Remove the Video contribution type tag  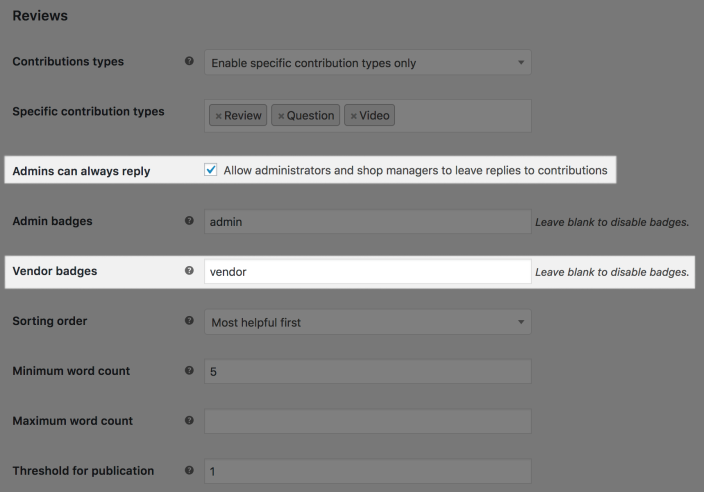[353, 116]
